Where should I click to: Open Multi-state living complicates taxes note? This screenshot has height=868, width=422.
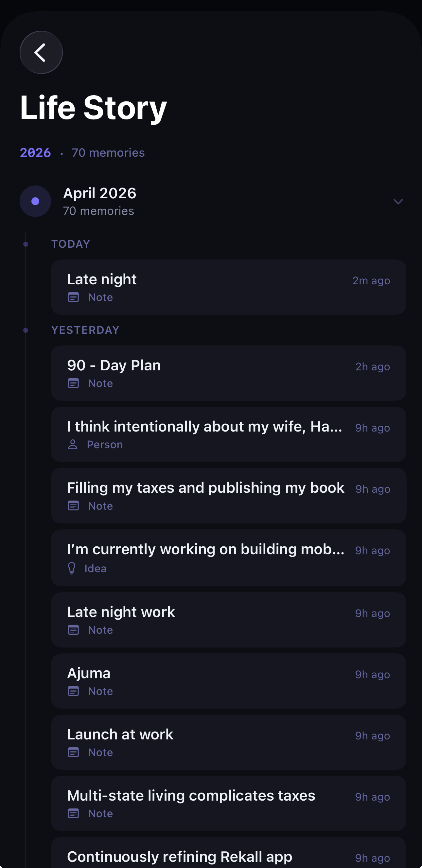[228, 803]
